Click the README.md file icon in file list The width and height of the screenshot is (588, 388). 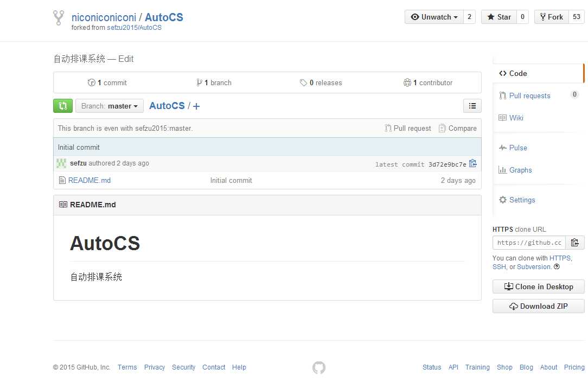tap(62, 181)
